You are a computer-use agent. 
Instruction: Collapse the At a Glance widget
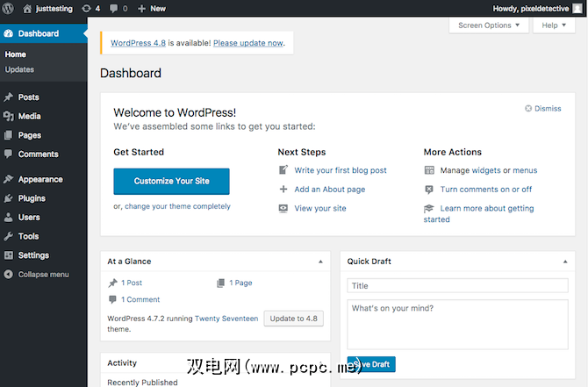coord(320,262)
